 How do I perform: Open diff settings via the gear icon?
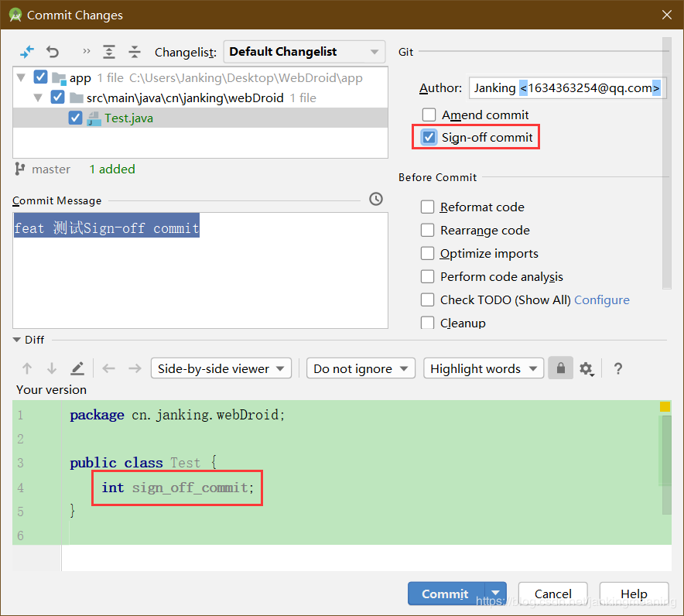click(x=587, y=368)
